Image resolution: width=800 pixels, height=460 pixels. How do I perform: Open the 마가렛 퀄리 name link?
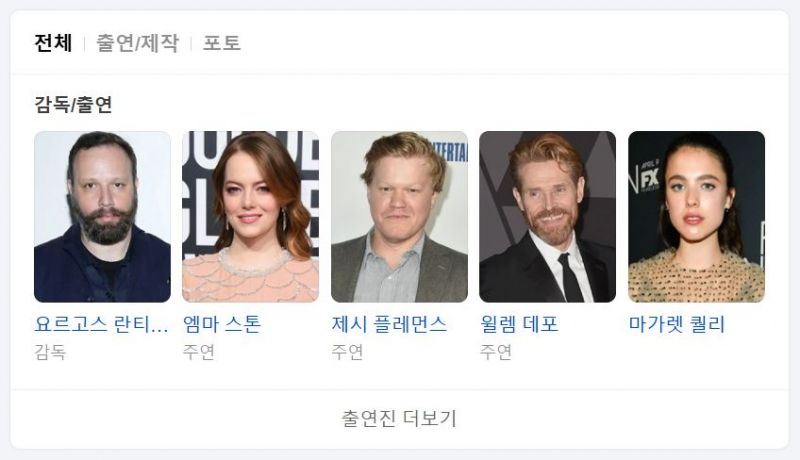tap(677, 324)
